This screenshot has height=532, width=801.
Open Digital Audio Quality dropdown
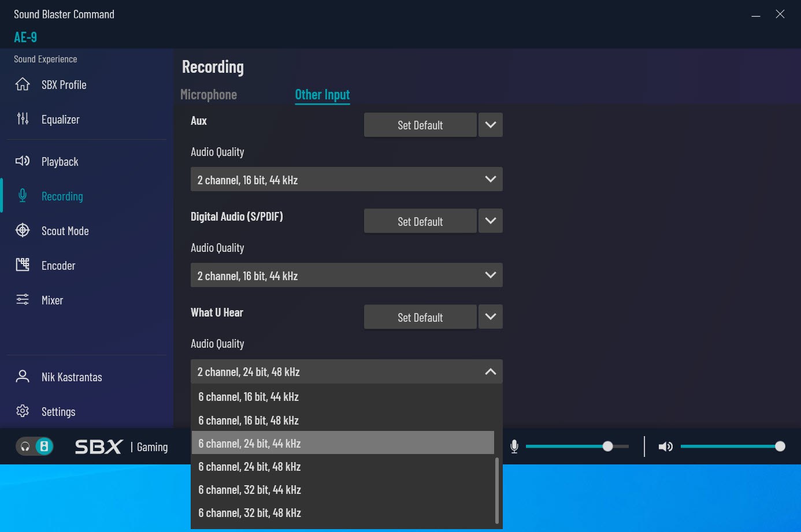(347, 275)
